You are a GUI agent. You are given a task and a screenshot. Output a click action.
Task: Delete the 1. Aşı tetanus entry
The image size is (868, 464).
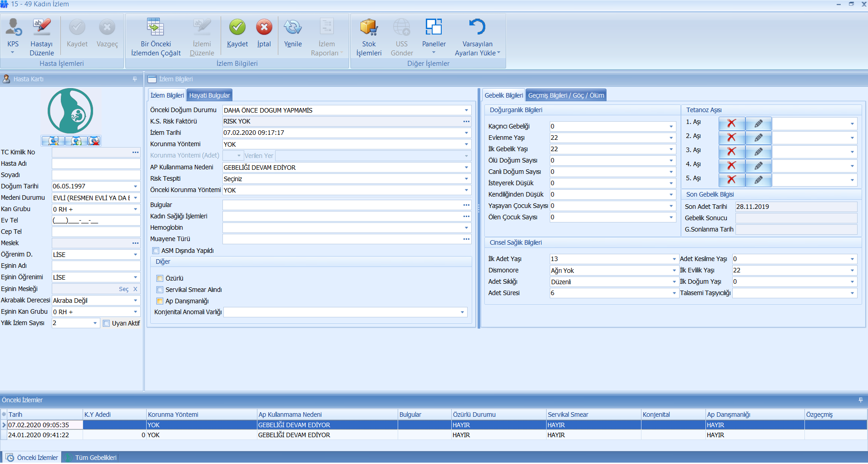[731, 123]
